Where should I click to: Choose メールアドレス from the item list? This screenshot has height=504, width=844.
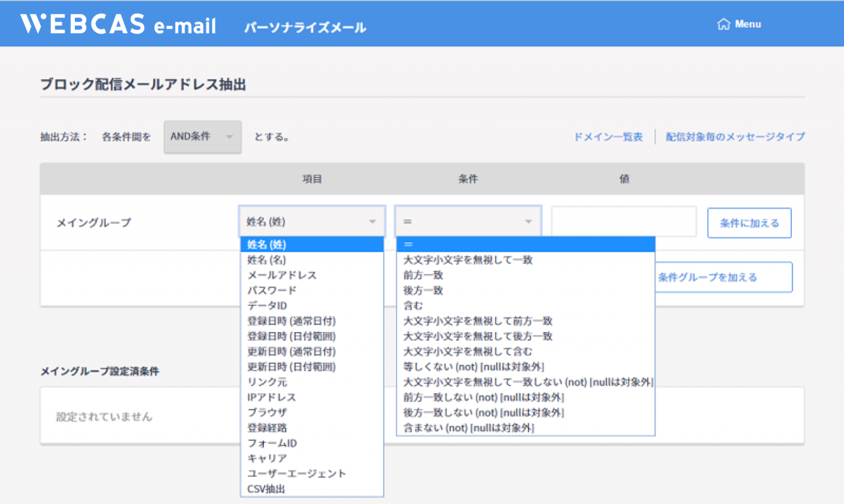click(312, 275)
